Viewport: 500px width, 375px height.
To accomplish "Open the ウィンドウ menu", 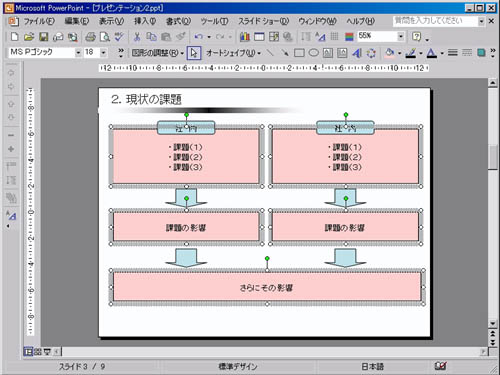I will (317, 21).
